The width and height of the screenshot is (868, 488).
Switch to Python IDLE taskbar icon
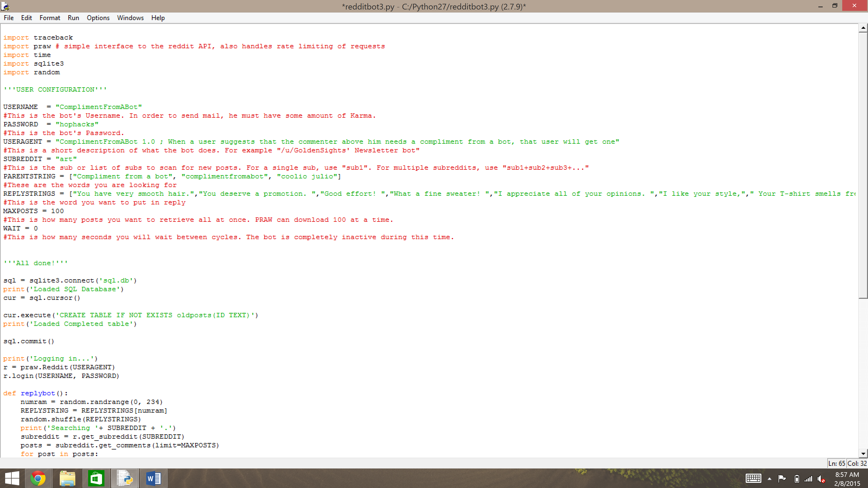pyautogui.click(x=125, y=478)
